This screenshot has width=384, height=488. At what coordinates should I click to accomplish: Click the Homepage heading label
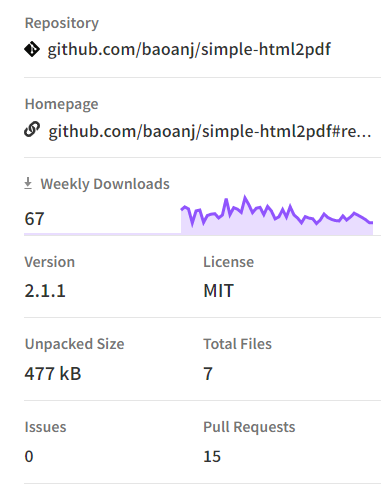pos(62,104)
